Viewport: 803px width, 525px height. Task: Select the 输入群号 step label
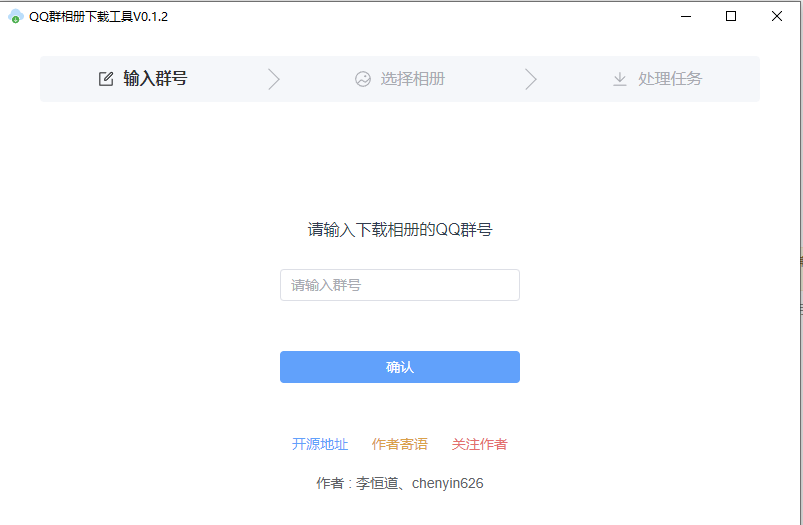[x=155, y=79]
